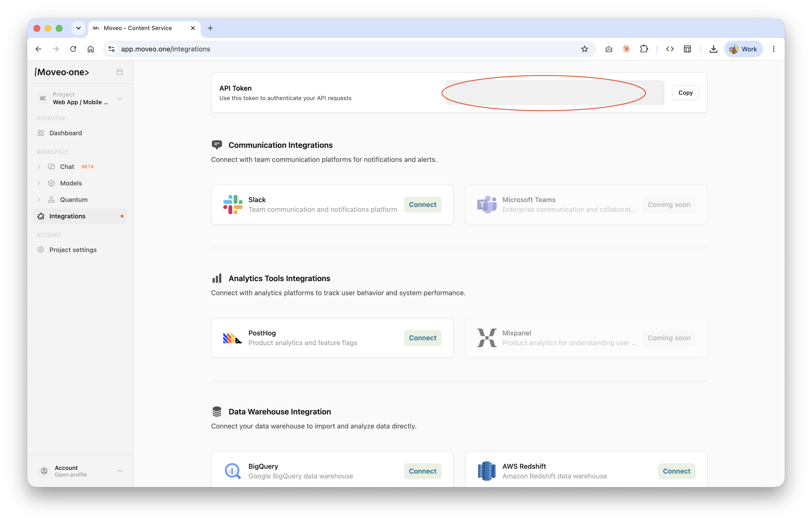Click the 'Data Warehouse Integration' heading
Viewport: 812px width, 523px height.
(279, 412)
